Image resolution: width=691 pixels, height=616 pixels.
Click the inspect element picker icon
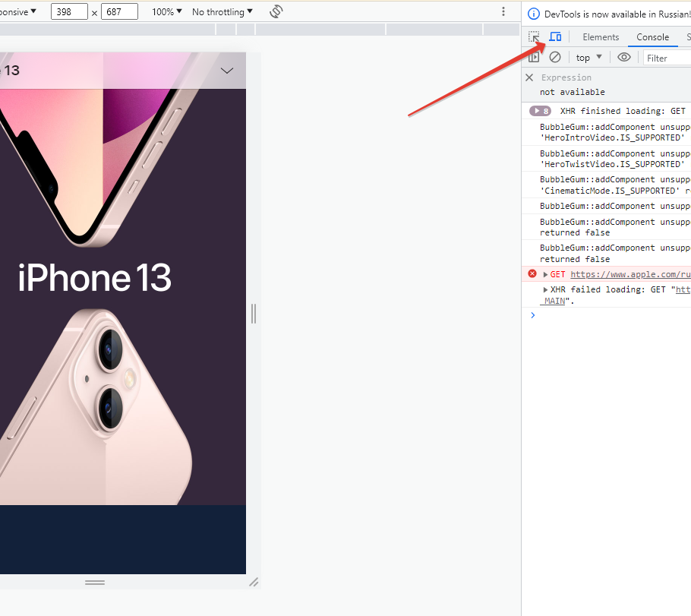pos(534,37)
